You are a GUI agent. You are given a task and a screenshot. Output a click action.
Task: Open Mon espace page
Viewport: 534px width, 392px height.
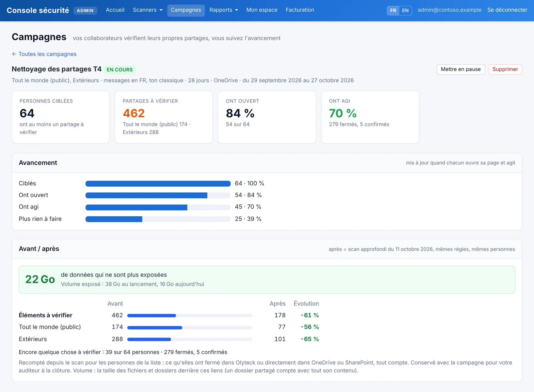coord(262,10)
